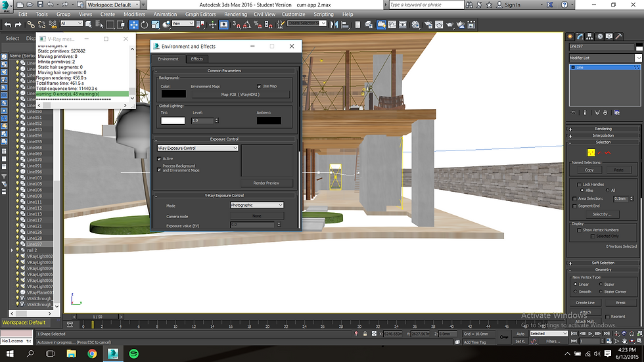
Task: Expand the Rendering rollout
Action: pos(603,129)
